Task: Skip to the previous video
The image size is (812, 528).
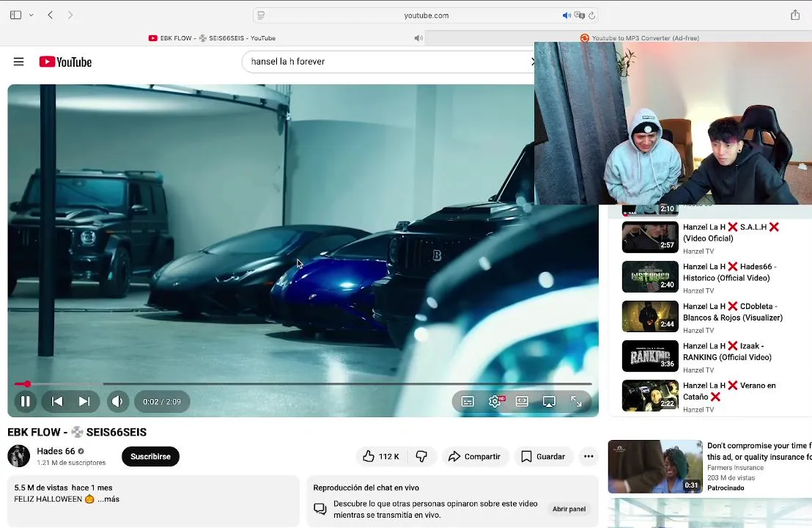Action: [57, 401]
